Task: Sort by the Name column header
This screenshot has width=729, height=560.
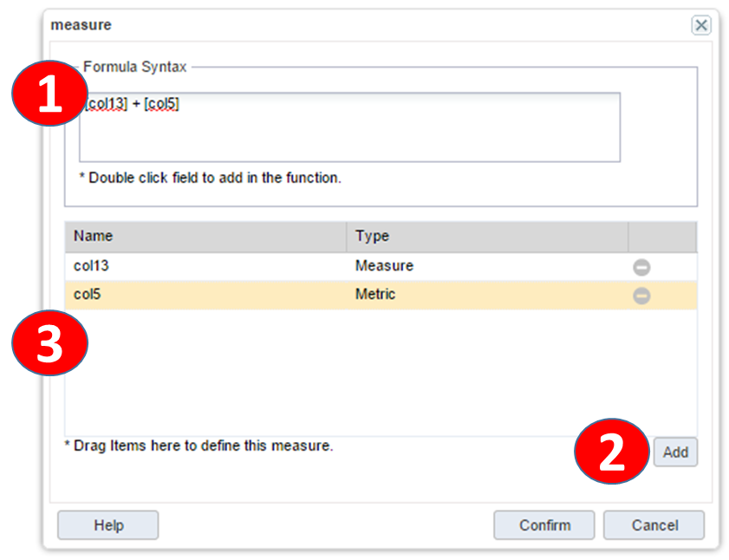Action: tap(206, 237)
